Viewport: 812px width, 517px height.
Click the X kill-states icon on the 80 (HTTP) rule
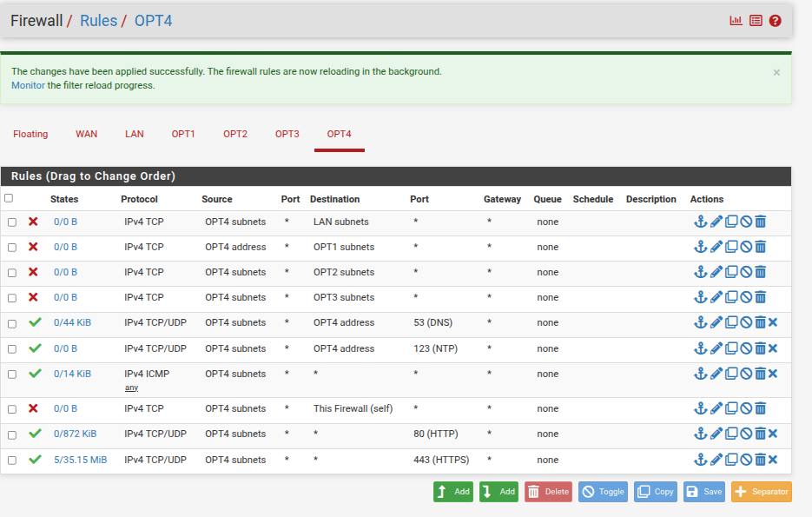click(773, 434)
